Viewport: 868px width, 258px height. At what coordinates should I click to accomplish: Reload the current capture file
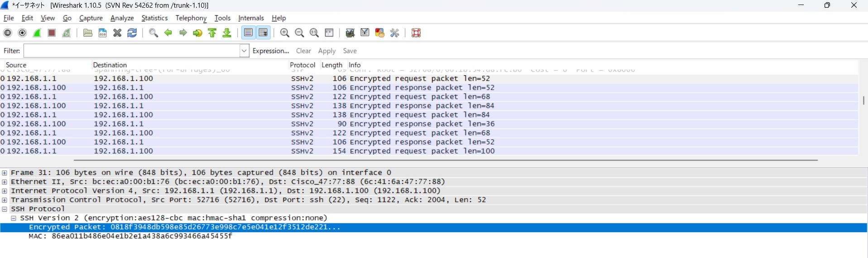(x=132, y=33)
